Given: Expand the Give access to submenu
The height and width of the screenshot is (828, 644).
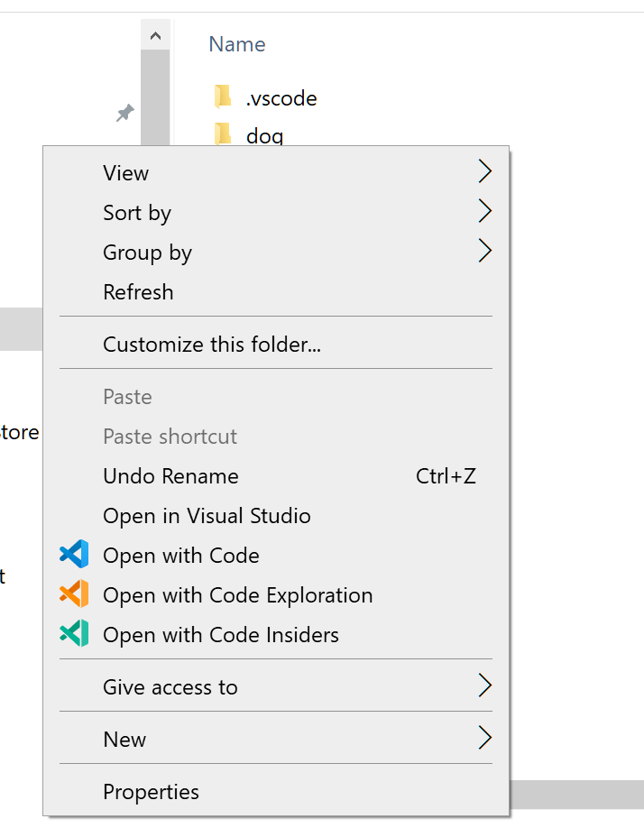Looking at the screenshot, I should 484,686.
